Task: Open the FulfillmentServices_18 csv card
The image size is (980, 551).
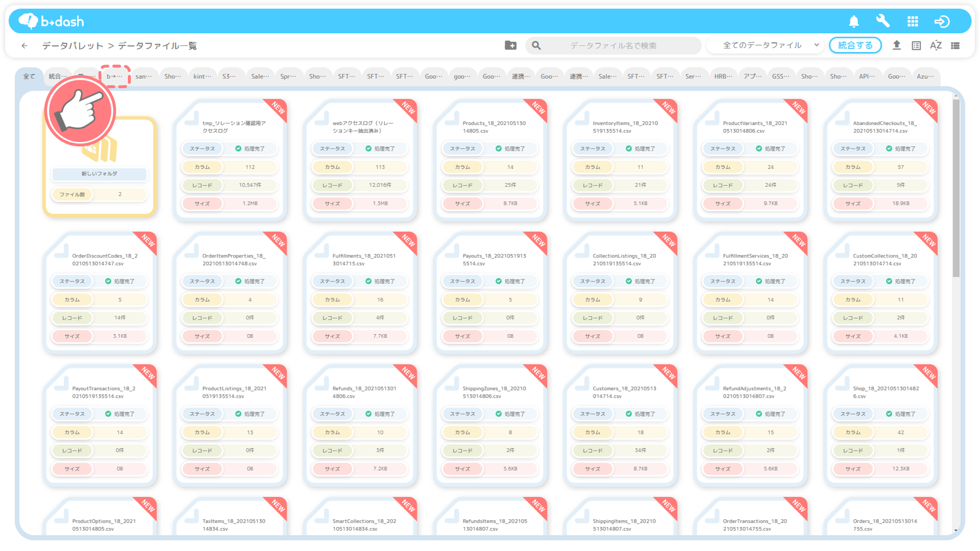Action: [751, 293]
